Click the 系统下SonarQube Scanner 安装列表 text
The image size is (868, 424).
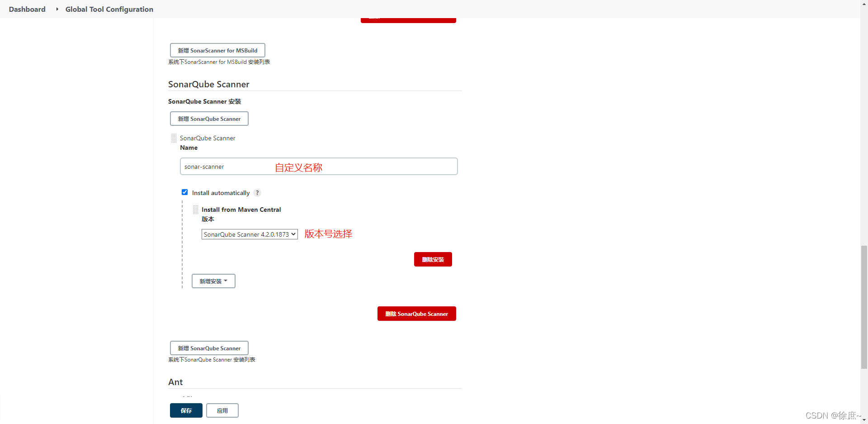[x=212, y=360]
